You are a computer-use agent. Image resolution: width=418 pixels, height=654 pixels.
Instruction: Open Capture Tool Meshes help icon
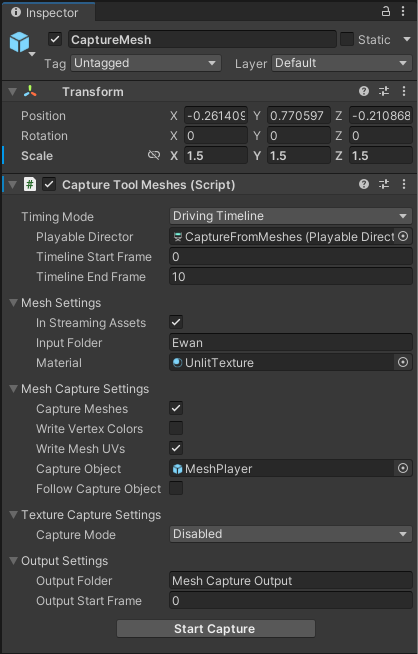364,184
